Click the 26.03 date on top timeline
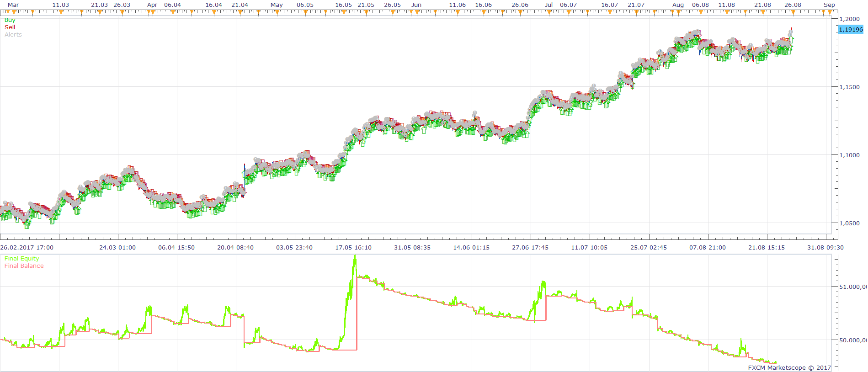The image size is (868, 372). [x=122, y=5]
